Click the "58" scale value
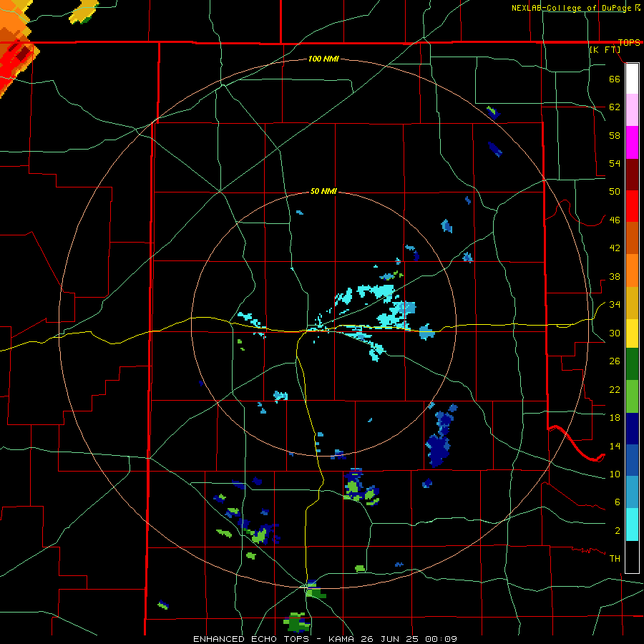 click(x=615, y=135)
